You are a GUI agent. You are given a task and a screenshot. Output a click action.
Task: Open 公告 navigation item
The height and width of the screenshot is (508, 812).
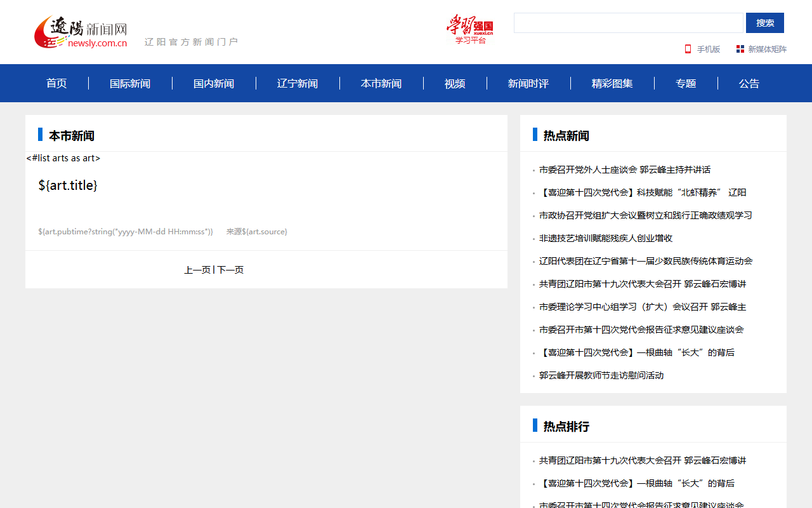pyautogui.click(x=749, y=83)
